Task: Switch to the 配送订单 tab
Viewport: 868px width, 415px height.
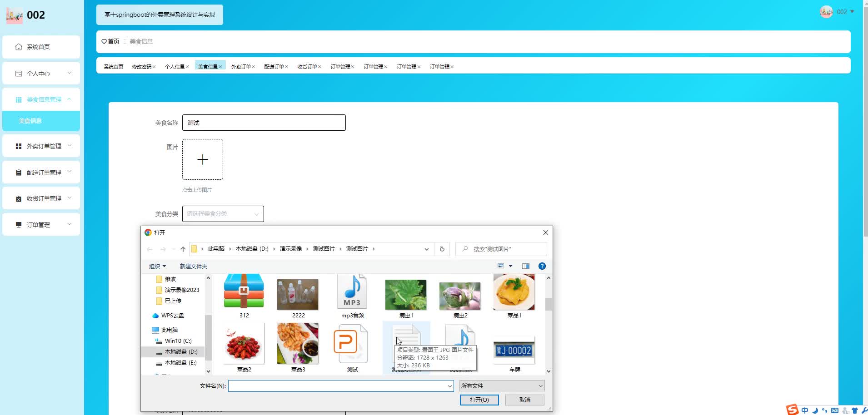Action: coord(274,67)
